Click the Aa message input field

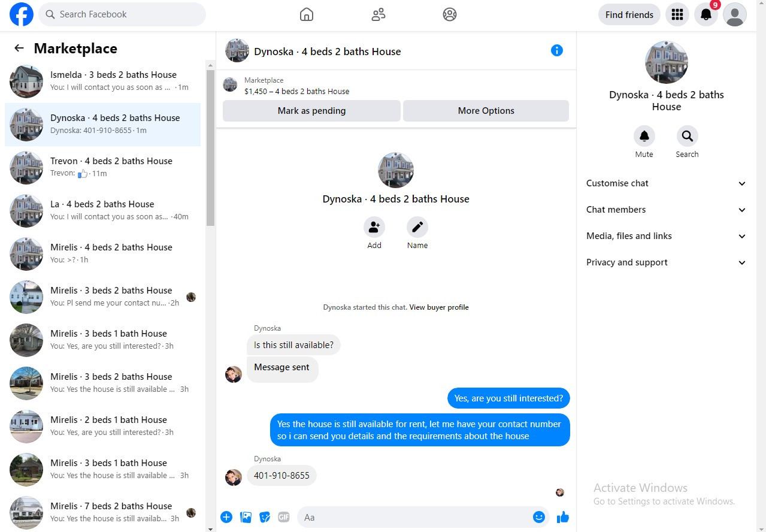click(414, 517)
